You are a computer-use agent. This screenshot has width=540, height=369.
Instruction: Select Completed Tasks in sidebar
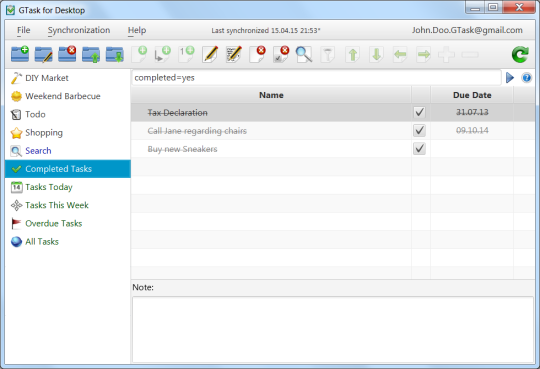68,169
